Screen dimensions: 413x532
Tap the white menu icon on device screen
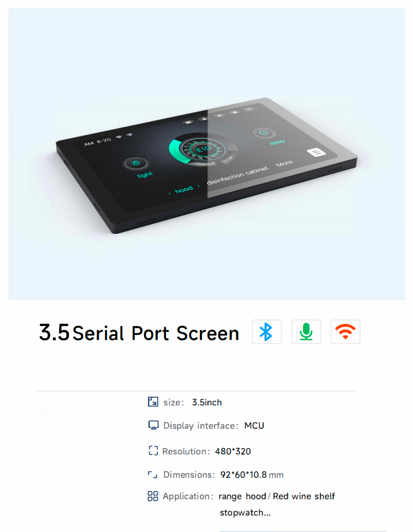[x=316, y=152]
